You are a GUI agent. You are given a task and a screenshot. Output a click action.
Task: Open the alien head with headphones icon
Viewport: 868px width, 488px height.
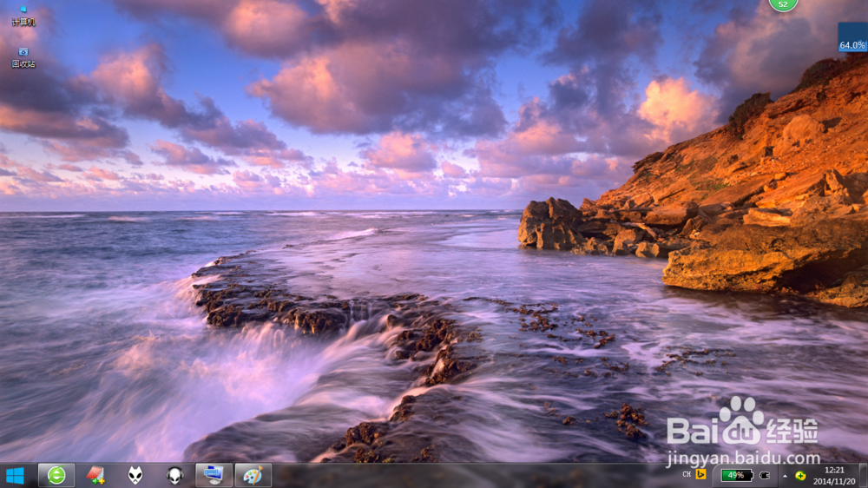(175, 475)
